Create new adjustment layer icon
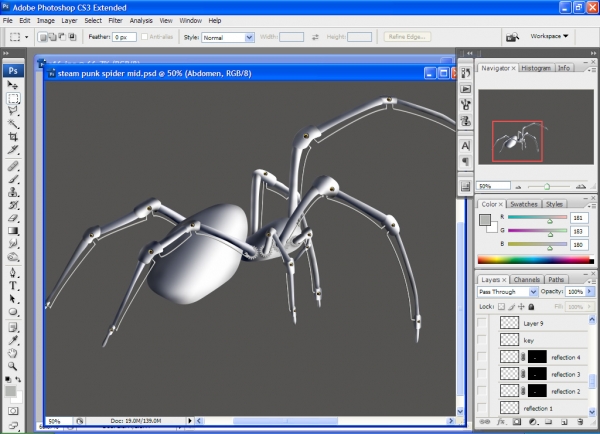Image resolution: width=600 pixels, height=434 pixels. click(532, 422)
